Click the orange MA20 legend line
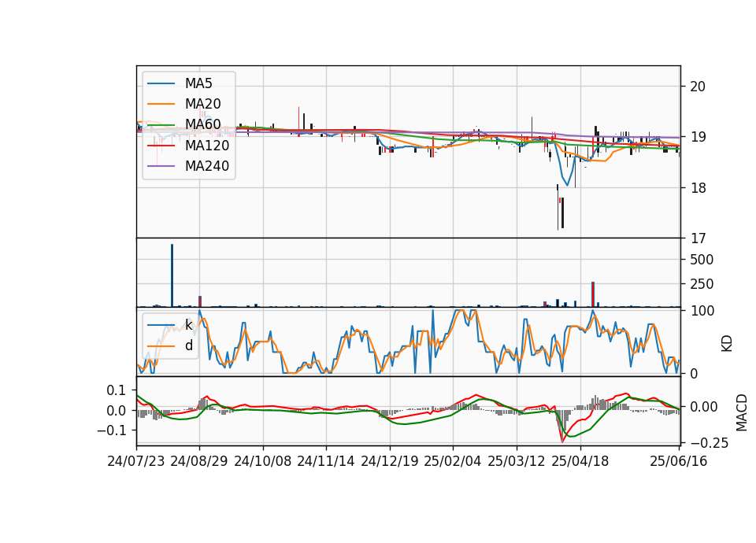756x543 pixels. click(161, 104)
